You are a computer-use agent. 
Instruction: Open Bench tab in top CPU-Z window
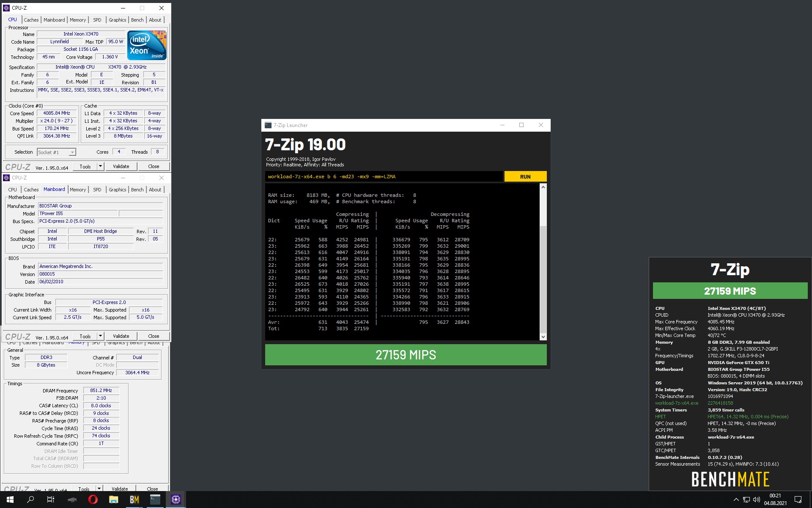[137, 20]
